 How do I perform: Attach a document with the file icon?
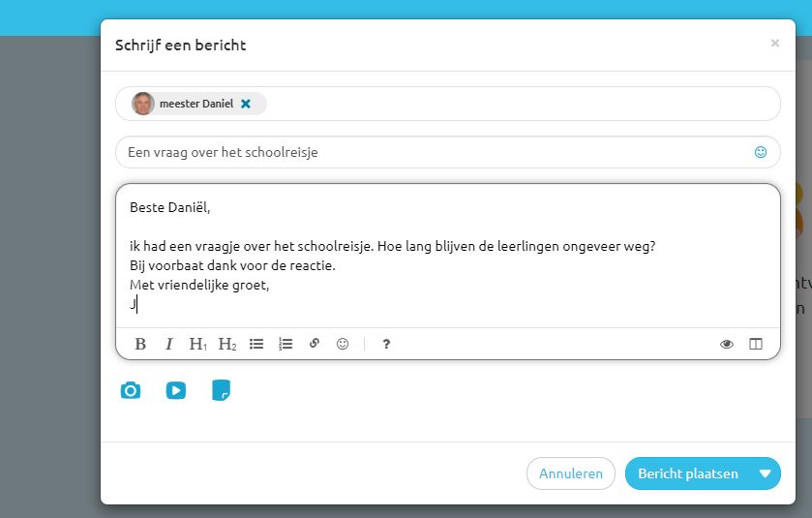(x=221, y=390)
